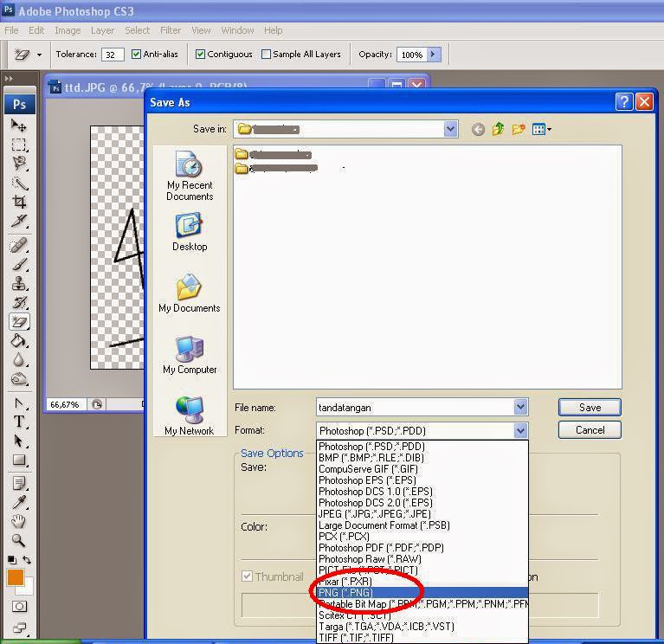Uncheck the Contiguous option
The height and width of the screenshot is (644, 664).
pyautogui.click(x=200, y=55)
